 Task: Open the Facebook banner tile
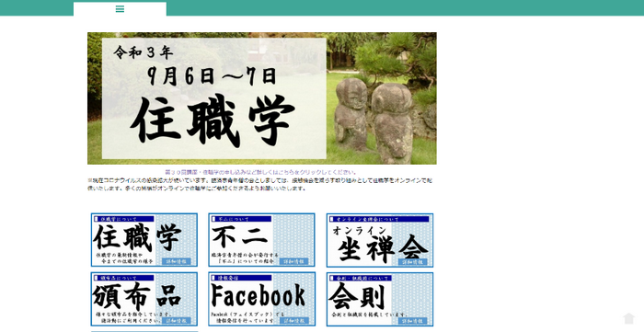261,299
